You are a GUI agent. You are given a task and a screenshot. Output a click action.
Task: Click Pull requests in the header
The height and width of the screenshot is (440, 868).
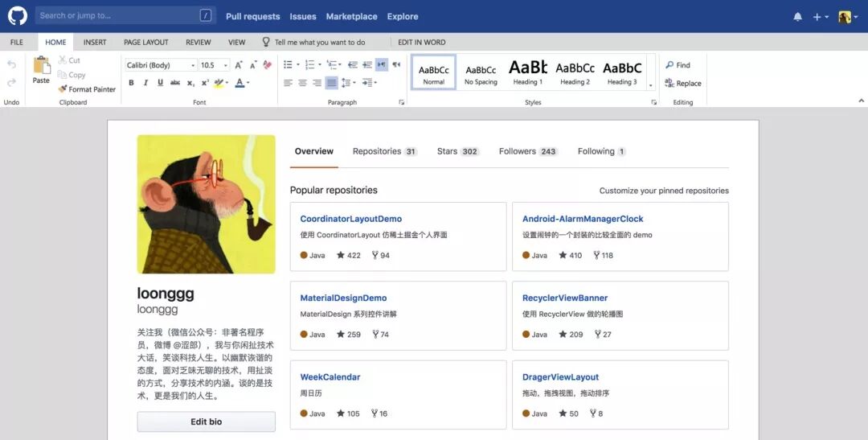pos(253,17)
